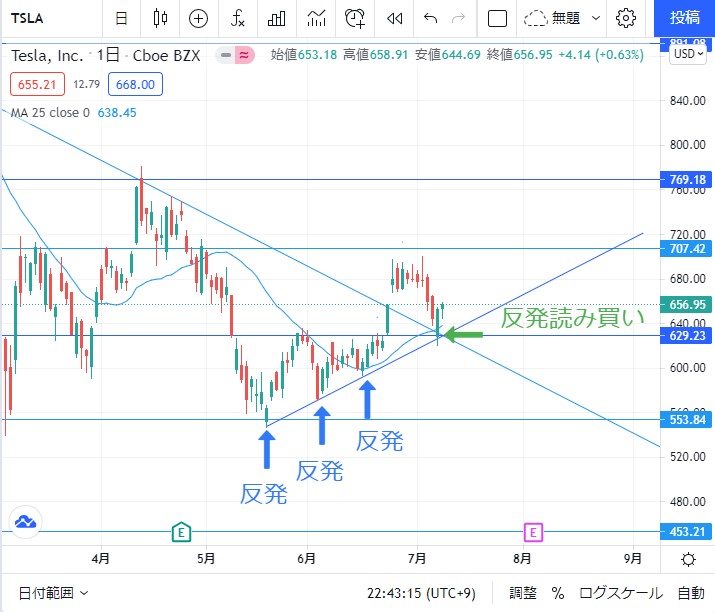Open the financials bar chart icon

[277, 18]
